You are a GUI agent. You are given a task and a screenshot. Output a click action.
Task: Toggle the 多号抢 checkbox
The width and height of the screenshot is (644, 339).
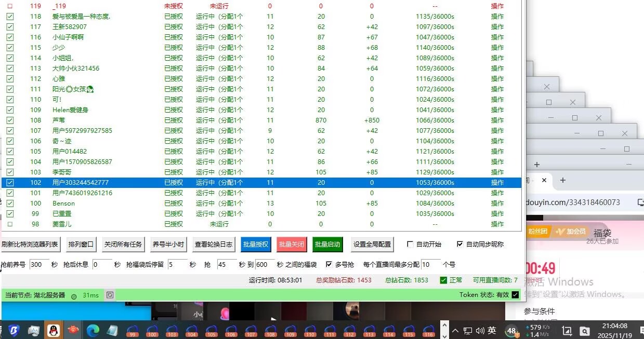pos(329,264)
